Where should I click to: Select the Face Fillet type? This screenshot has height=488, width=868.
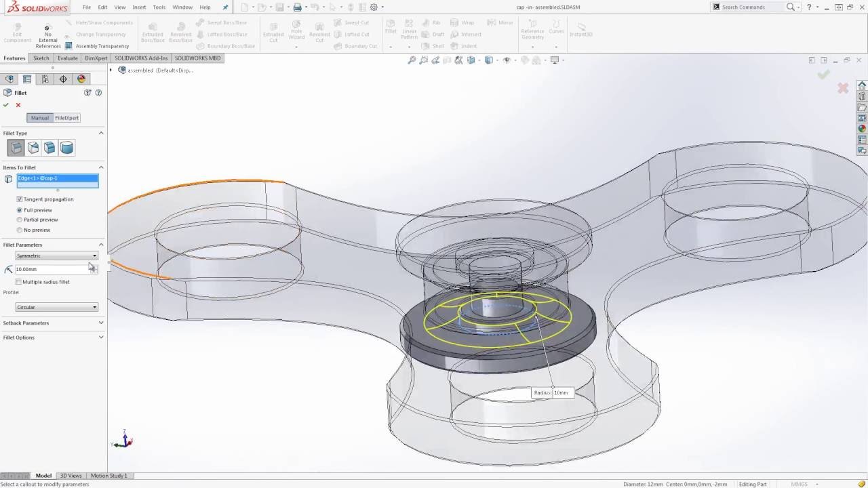[50, 148]
